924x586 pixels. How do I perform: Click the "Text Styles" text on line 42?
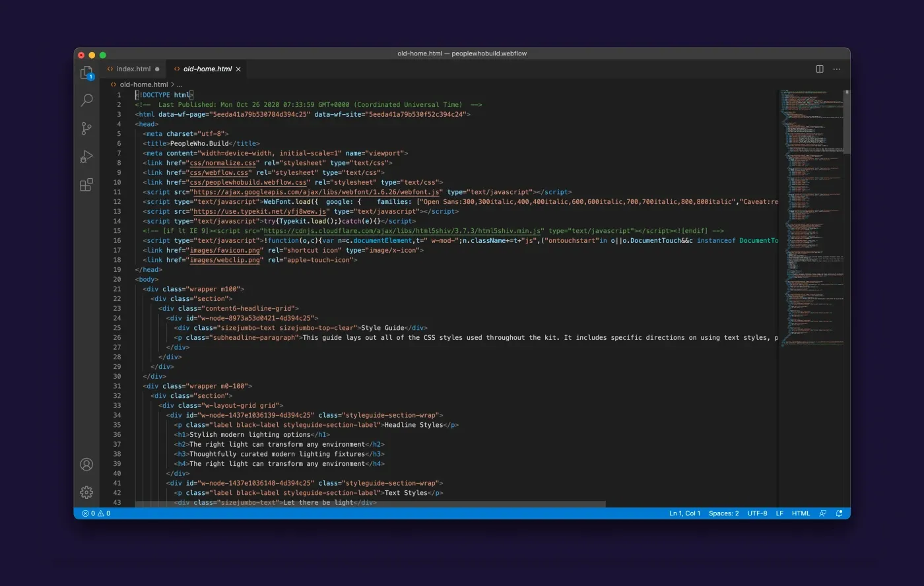[406, 493]
